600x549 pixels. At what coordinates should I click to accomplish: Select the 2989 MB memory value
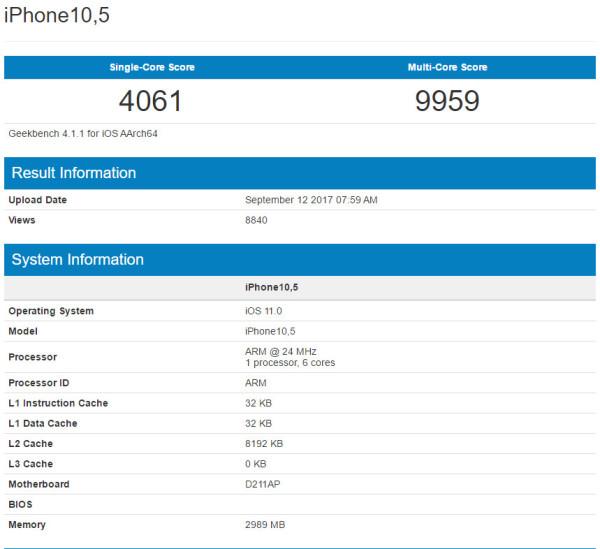pyautogui.click(x=265, y=525)
